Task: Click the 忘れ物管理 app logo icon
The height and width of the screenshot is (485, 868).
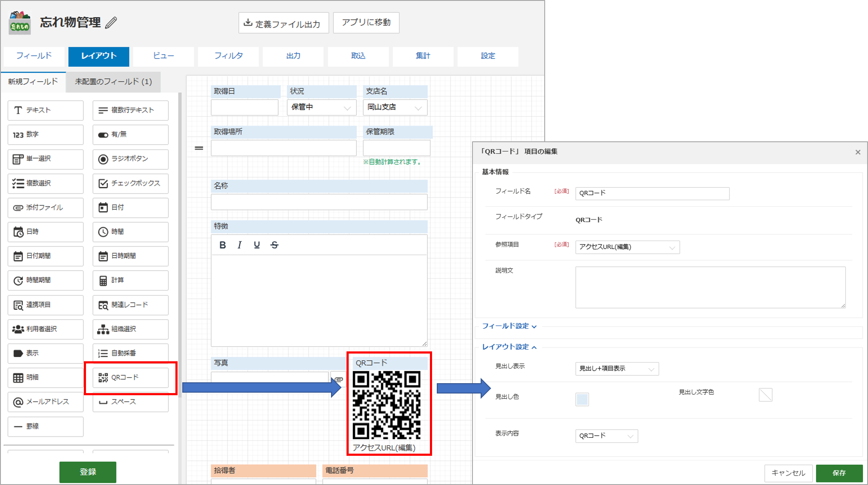Action: [x=19, y=22]
